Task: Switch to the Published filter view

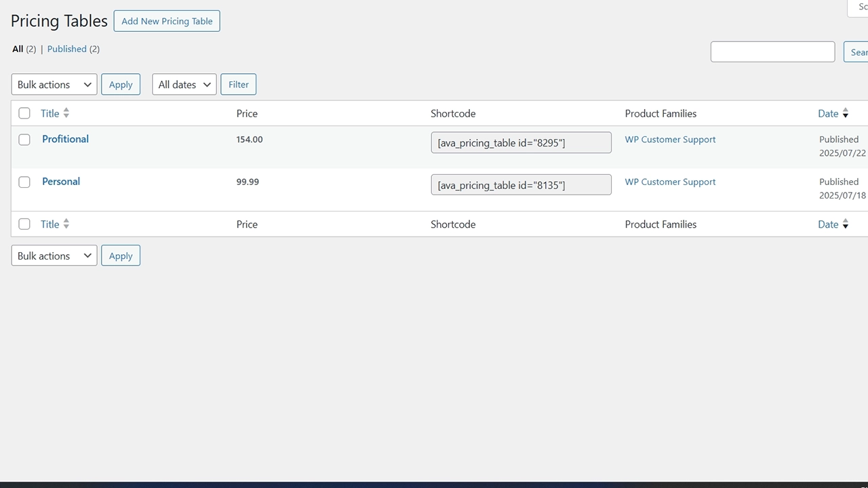Action: pyautogui.click(x=66, y=49)
